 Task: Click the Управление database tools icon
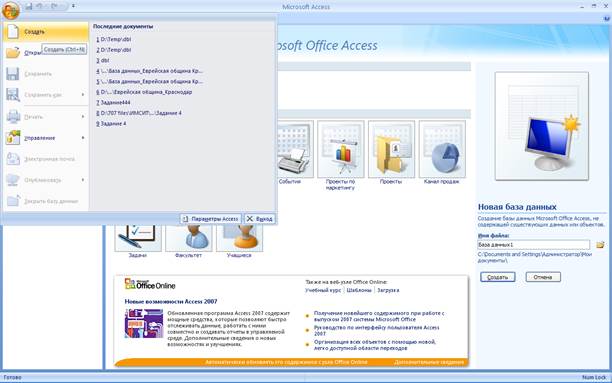tap(13, 137)
